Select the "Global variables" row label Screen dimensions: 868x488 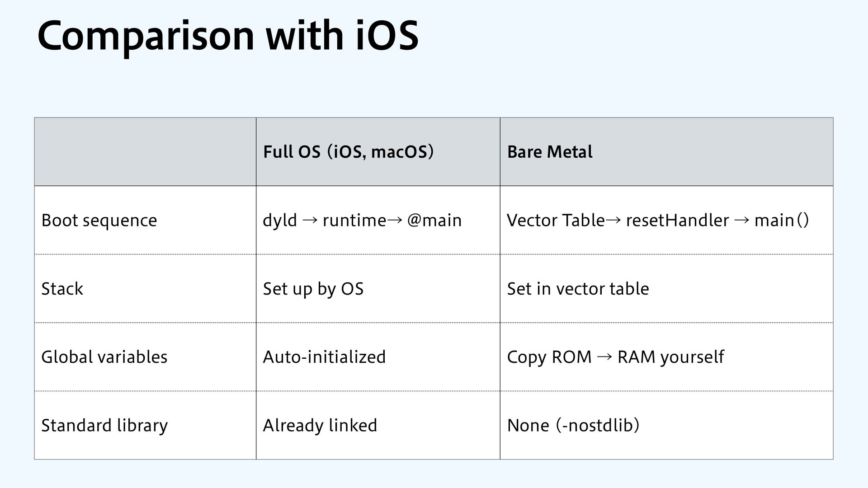[x=104, y=357]
